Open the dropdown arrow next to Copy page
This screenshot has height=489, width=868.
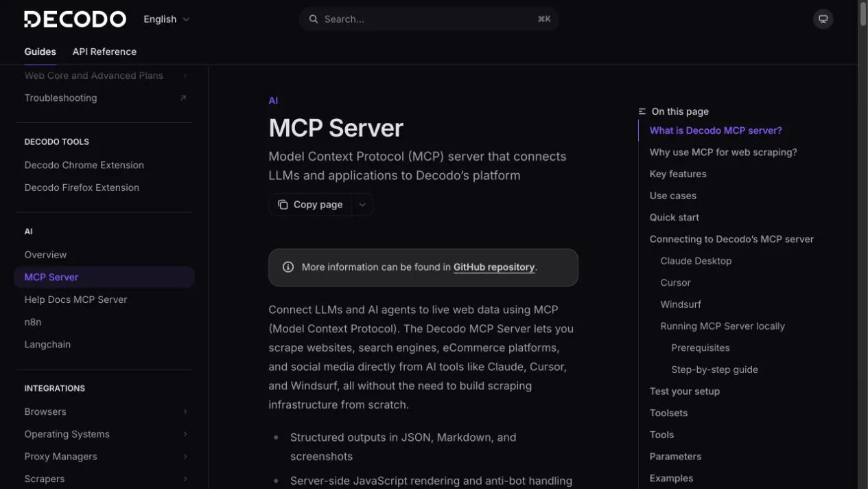tap(362, 205)
